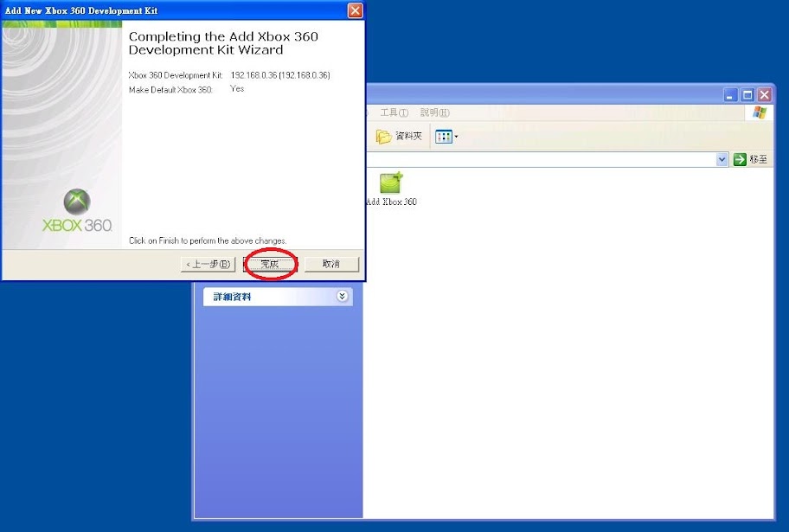Click the Explorer address bar field
This screenshot has width=789, height=532.
point(541,159)
